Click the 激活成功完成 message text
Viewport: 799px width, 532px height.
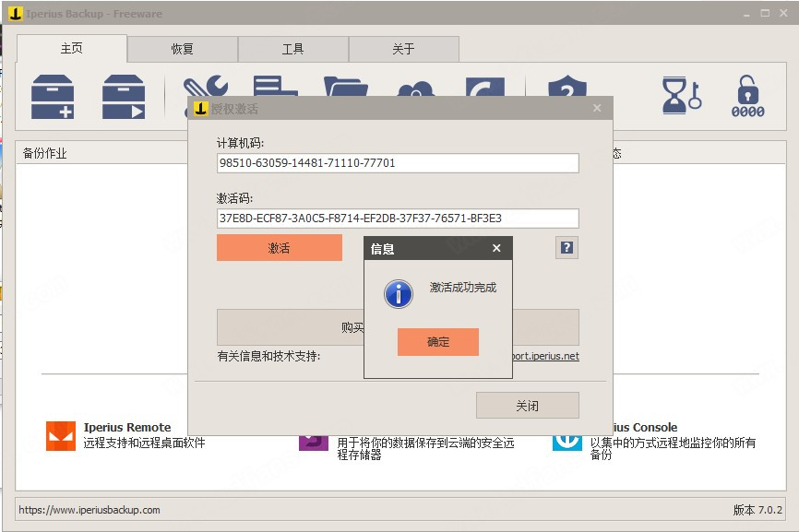coord(462,287)
